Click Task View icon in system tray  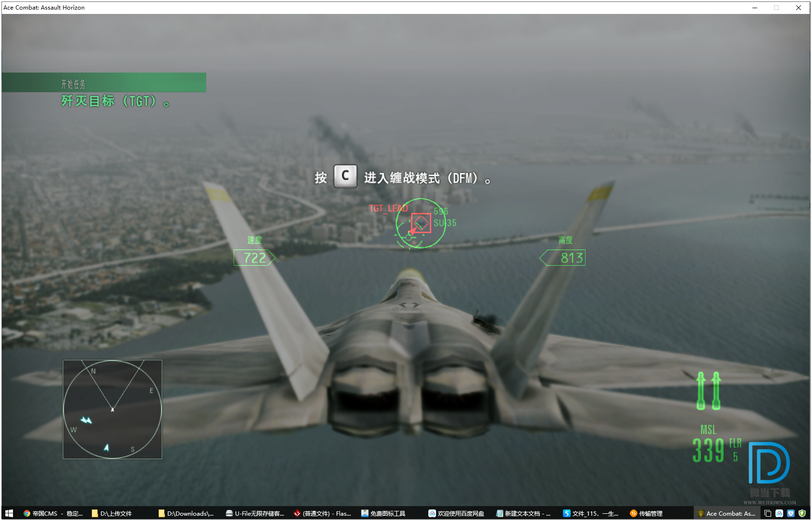coord(768,513)
